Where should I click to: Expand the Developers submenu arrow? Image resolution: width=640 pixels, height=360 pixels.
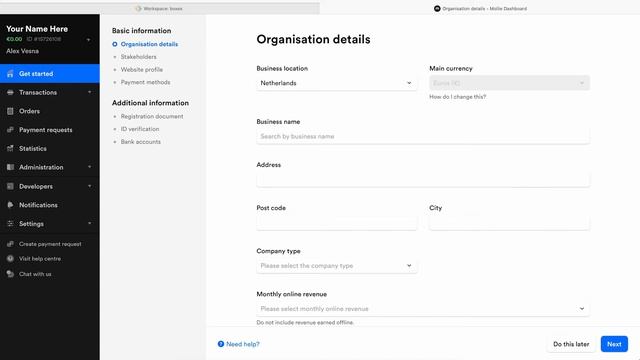[x=89, y=186]
